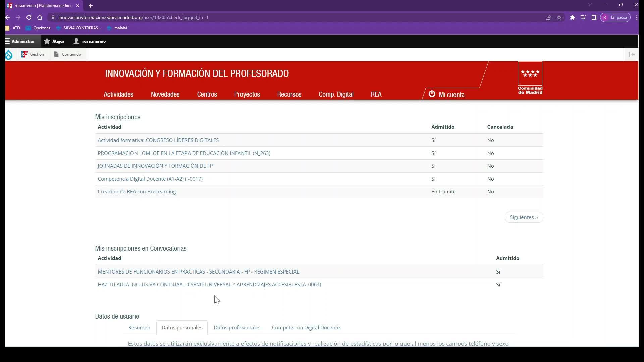The width and height of the screenshot is (644, 362).
Task: Reload the browser page
Action: [29, 17]
